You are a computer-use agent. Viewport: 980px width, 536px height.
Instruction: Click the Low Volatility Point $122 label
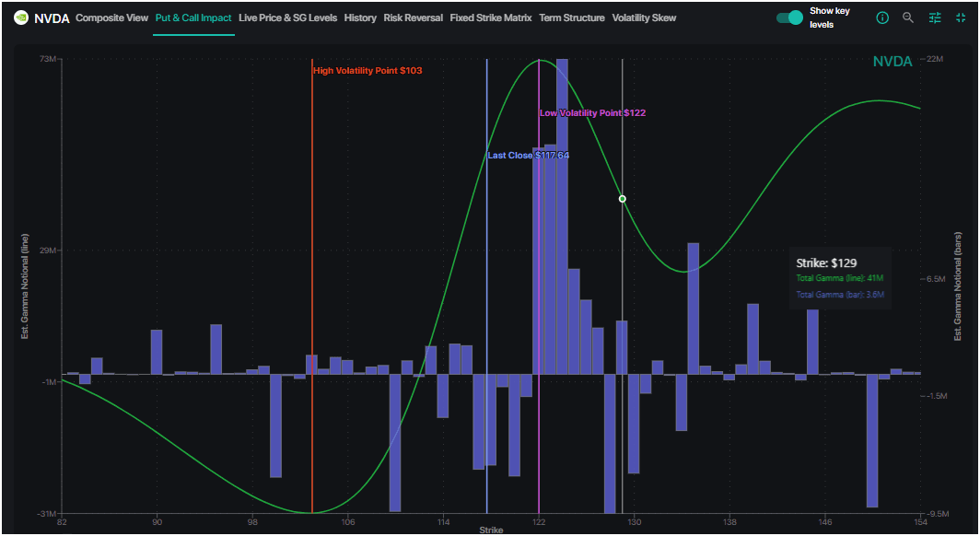tap(592, 112)
